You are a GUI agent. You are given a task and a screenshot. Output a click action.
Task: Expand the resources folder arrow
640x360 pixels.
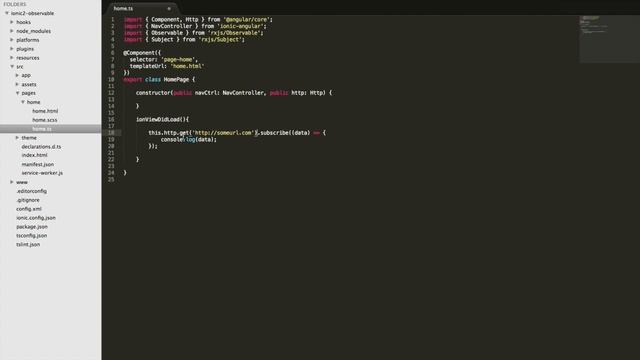(x=12, y=58)
